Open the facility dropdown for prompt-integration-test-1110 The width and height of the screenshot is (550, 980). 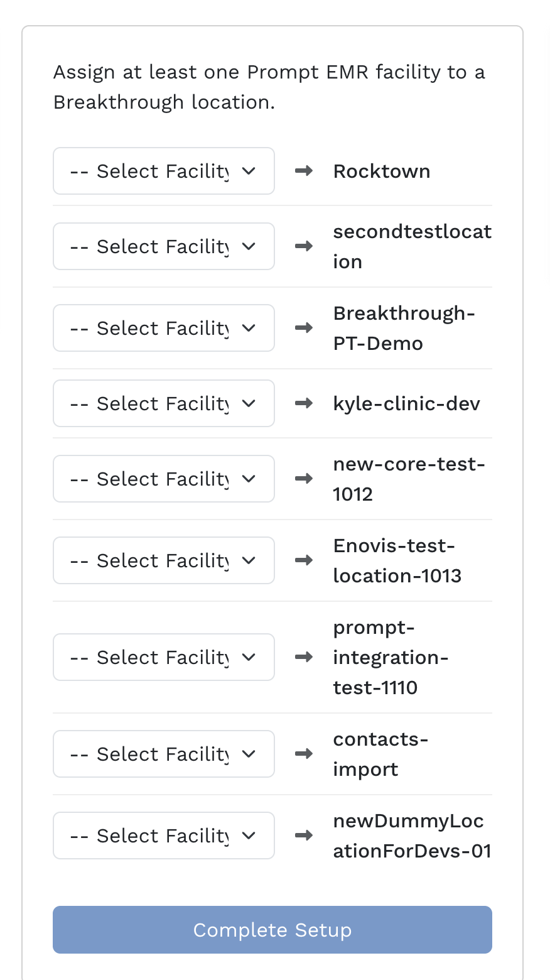click(163, 657)
